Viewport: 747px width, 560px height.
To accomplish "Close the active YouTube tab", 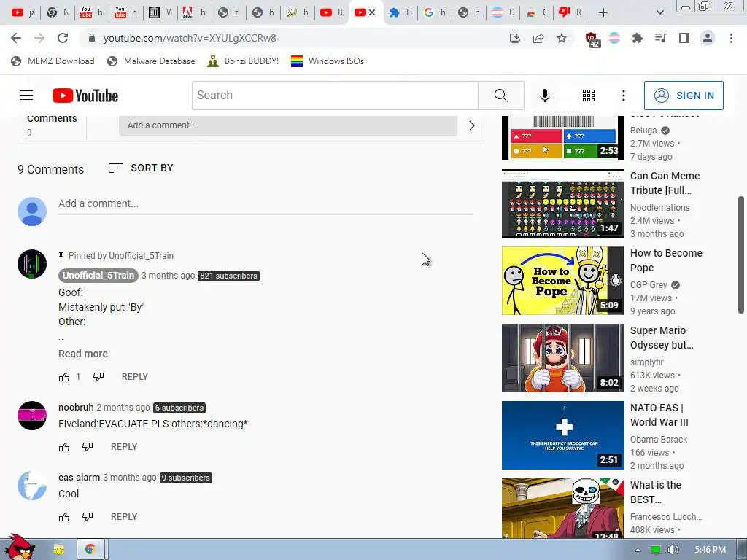I will tap(372, 12).
